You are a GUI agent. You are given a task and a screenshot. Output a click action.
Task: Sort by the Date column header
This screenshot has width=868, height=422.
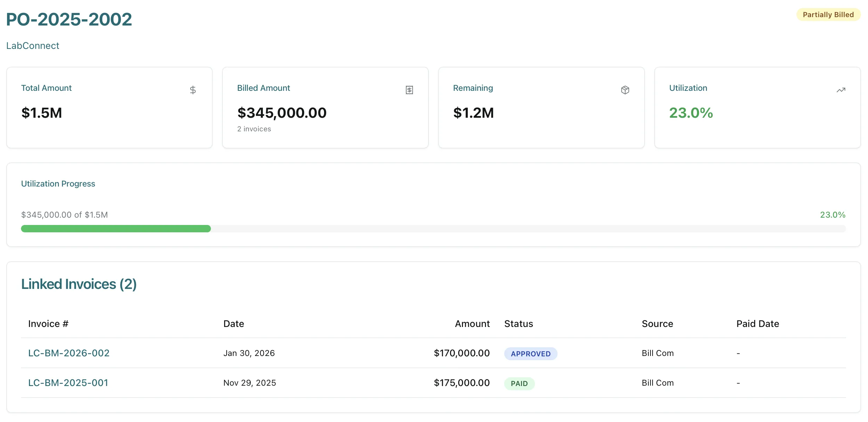pyautogui.click(x=233, y=323)
